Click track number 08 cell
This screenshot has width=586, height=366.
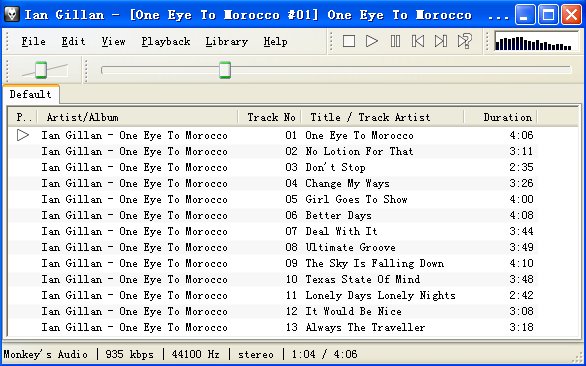(x=291, y=247)
